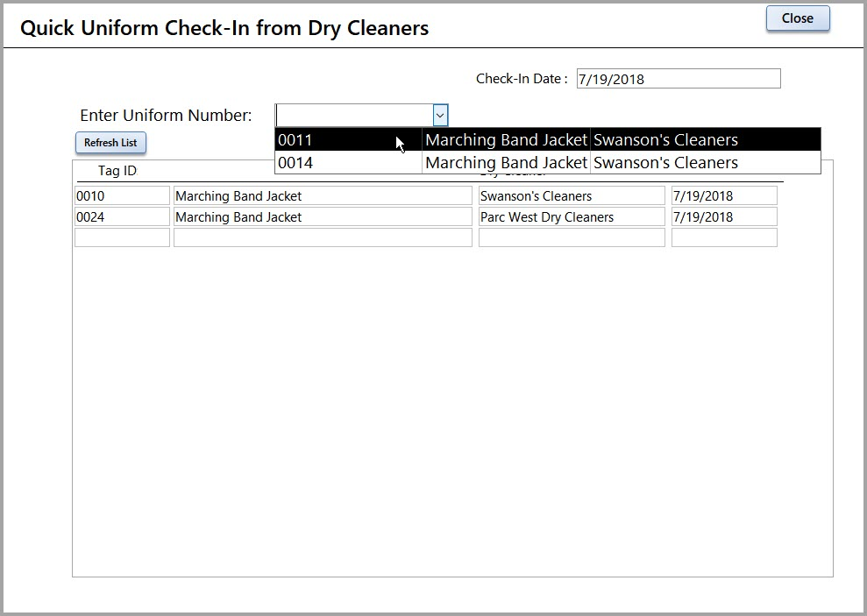The width and height of the screenshot is (867, 616).
Task: Click the Check-In Date field
Action: click(678, 79)
